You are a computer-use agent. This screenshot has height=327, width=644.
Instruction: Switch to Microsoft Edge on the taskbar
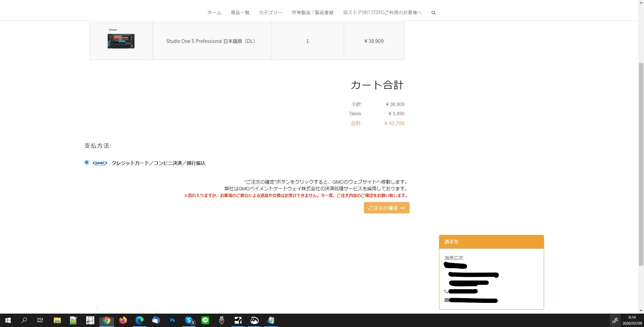coord(139,320)
